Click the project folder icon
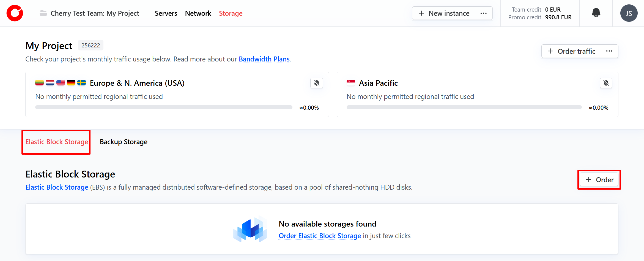The height and width of the screenshot is (261, 644). (43, 13)
